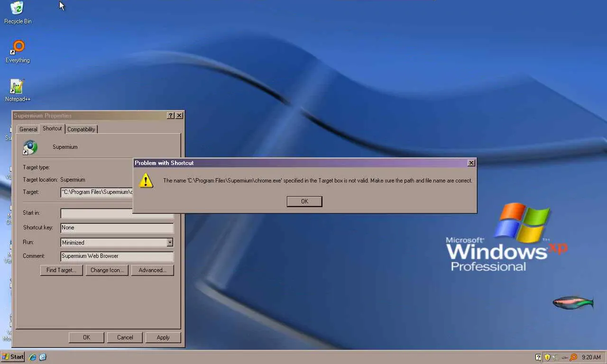Screen dimensions: 607x364
Task: Click the 'Target location: Supermium' text
Action: tap(54, 180)
